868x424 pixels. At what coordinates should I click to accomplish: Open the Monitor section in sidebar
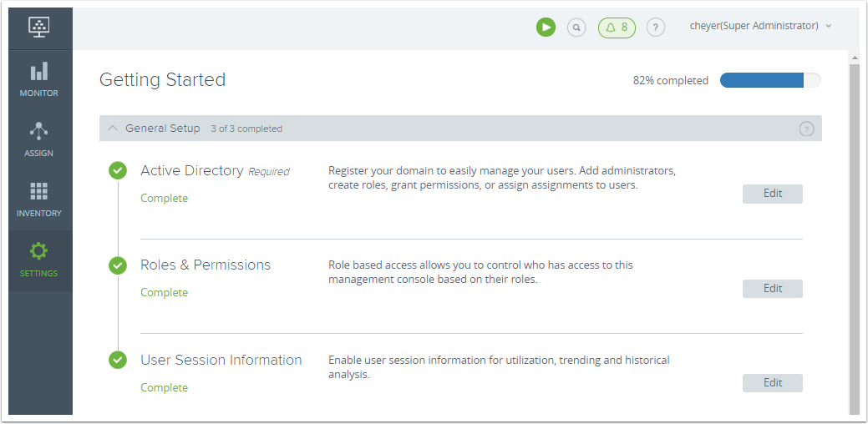[39, 79]
